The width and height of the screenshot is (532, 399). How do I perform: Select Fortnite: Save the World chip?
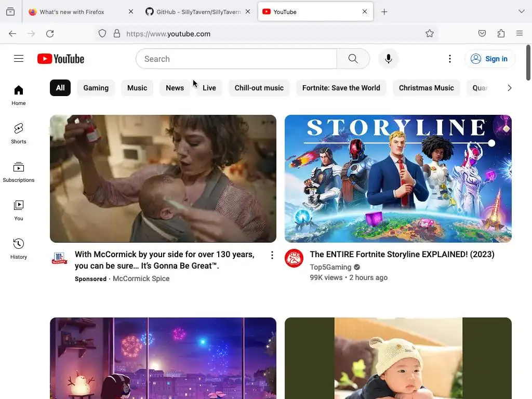pyautogui.click(x=341, y=88)
